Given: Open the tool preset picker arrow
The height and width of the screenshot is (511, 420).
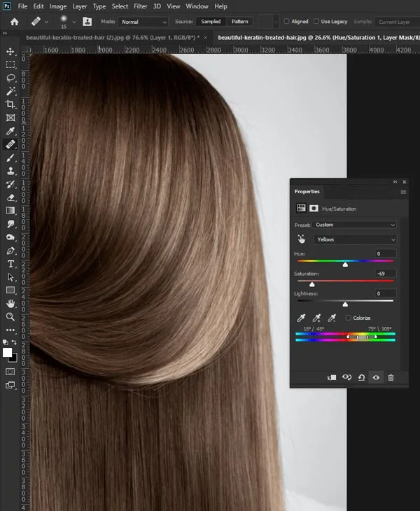Looking at the screenshot, I should pos(47,22).
